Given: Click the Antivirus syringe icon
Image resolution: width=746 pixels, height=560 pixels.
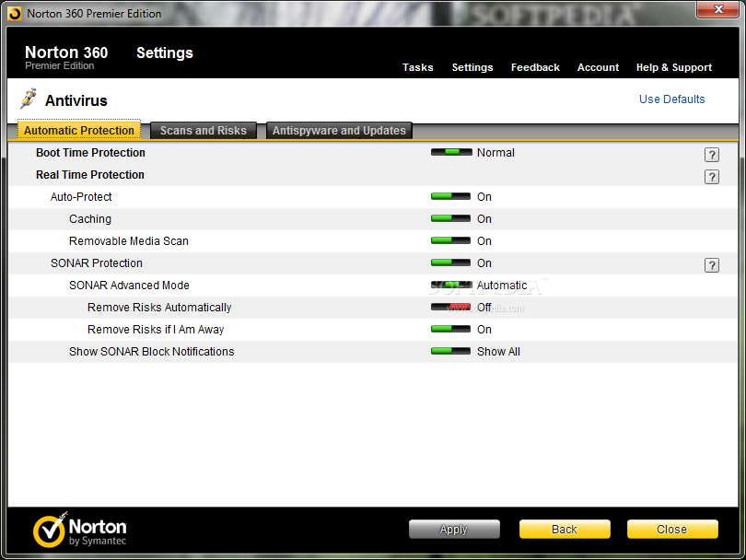Looking at the screenshot, I should pyautogui.click(x=29, y=99).
